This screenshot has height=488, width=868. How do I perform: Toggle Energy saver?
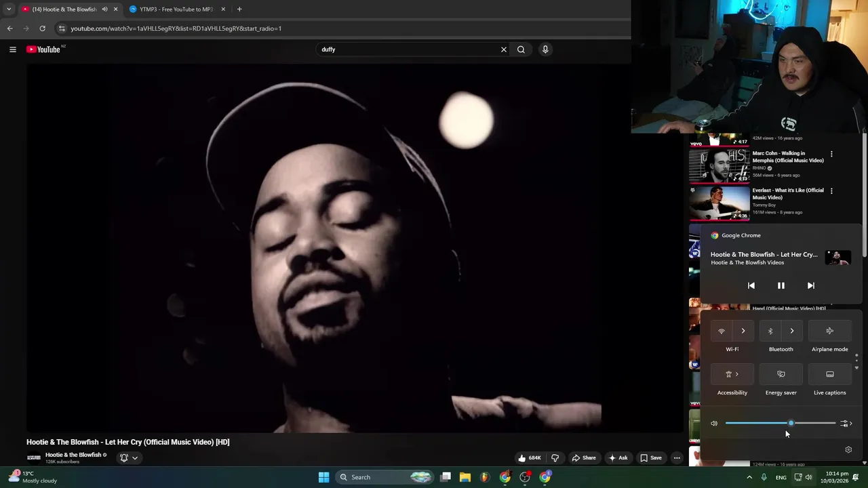781,374
